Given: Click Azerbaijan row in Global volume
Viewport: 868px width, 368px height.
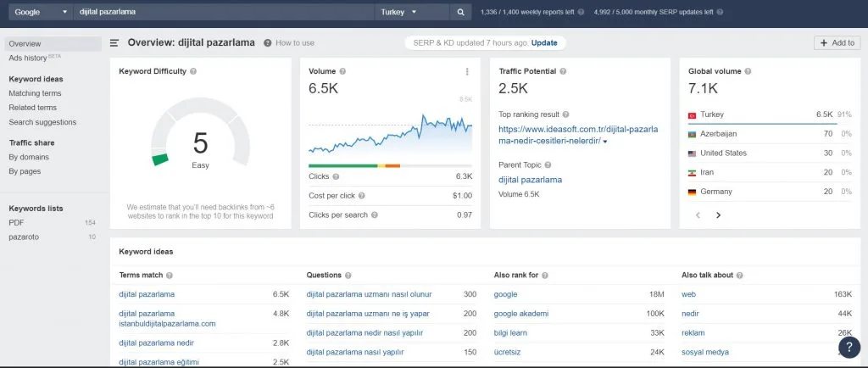Looking at the screenshot, I should pos(770,134).
